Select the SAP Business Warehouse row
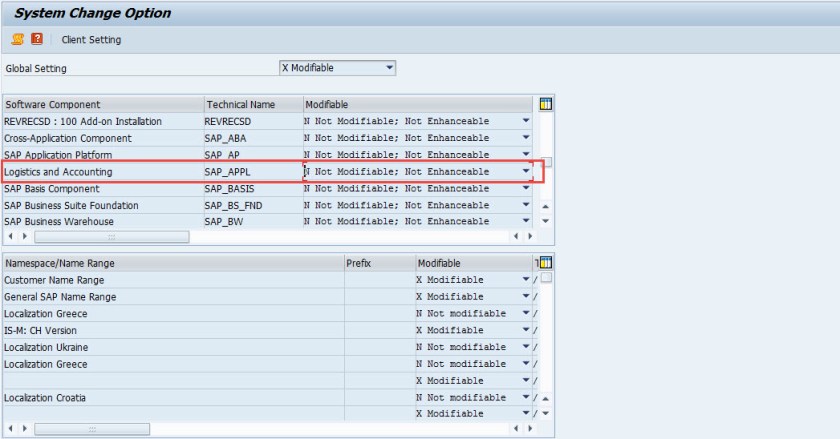This screenshot has height=439, width=840. [100, 221]
